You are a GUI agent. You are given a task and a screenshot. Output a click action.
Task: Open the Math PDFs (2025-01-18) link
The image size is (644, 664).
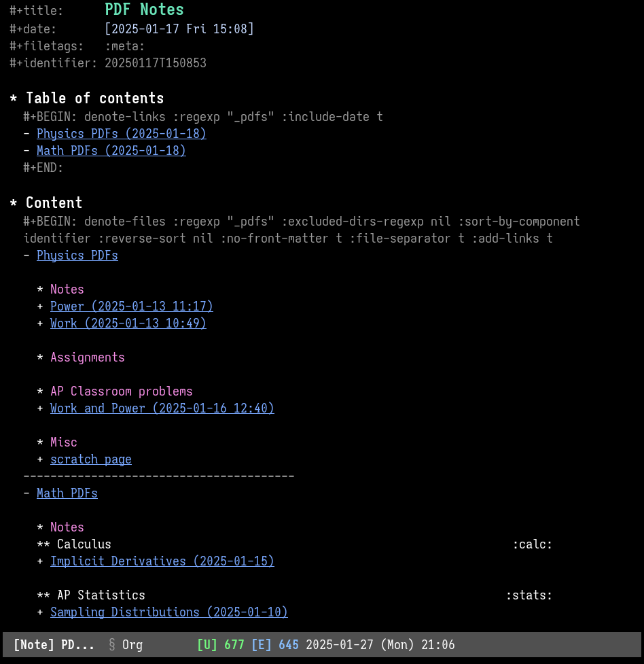pyautogui.click(x=111, y=151)
